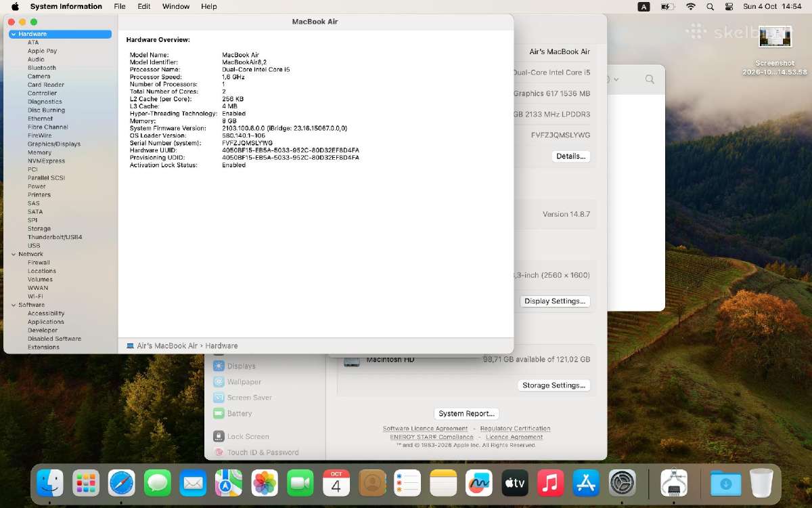Open Messages app in the Dock
Viewport: 812px width, 508px height.
[x=158, y=483]
